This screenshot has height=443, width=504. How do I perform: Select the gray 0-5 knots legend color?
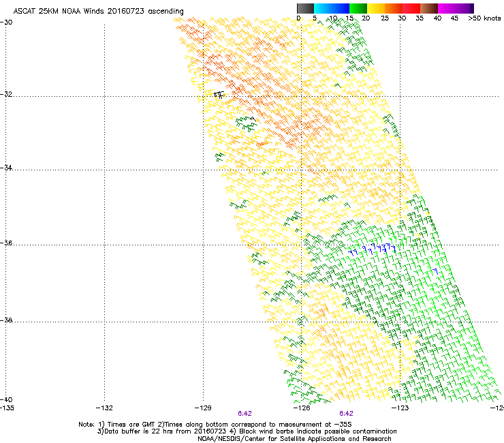[305, 8]
